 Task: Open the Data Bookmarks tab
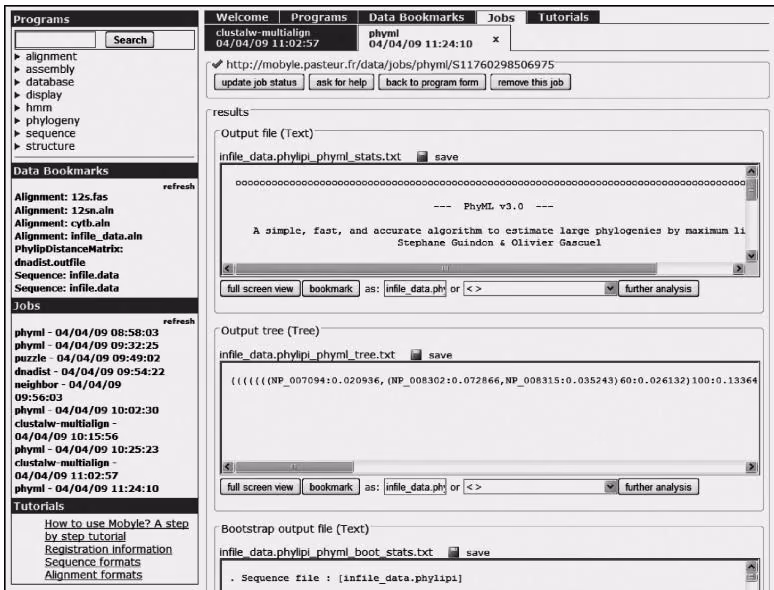(x=417, y=17)
